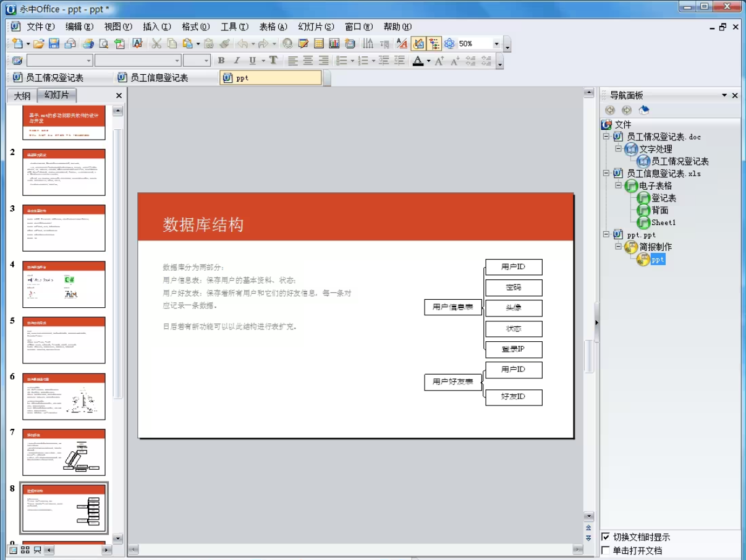Open the 文件 menu
746x560 pixels.
[40, 27]
